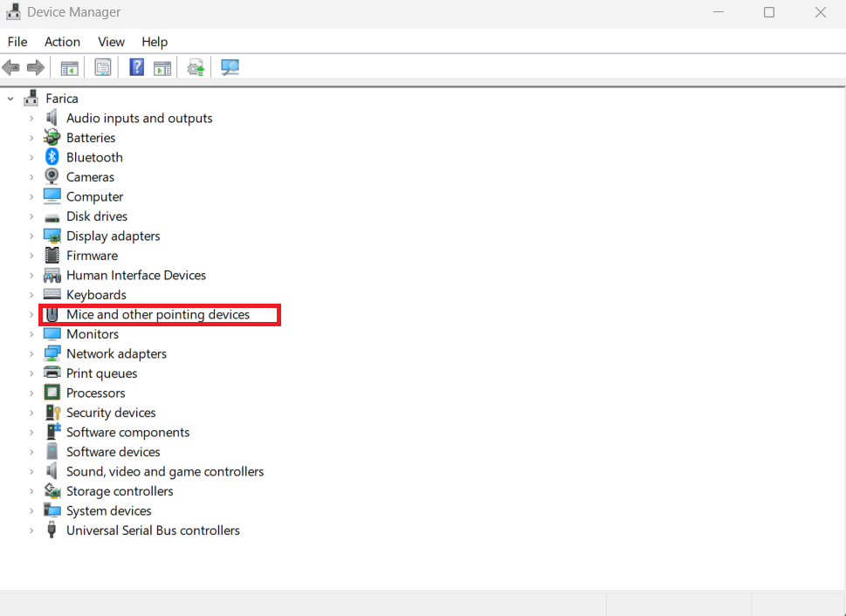Click the Properties toolbar icon

coord(103,67)
